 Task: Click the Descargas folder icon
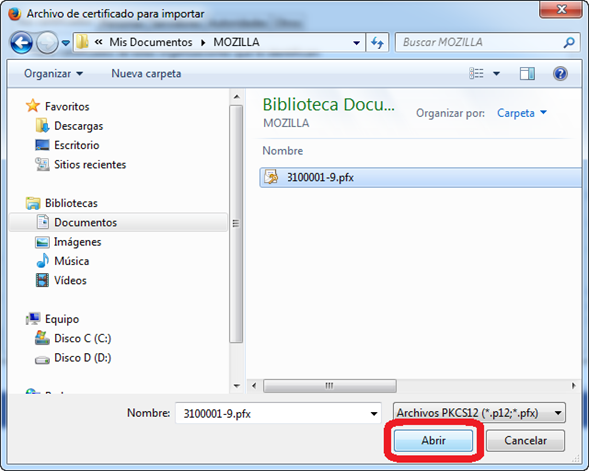point(42,125)
